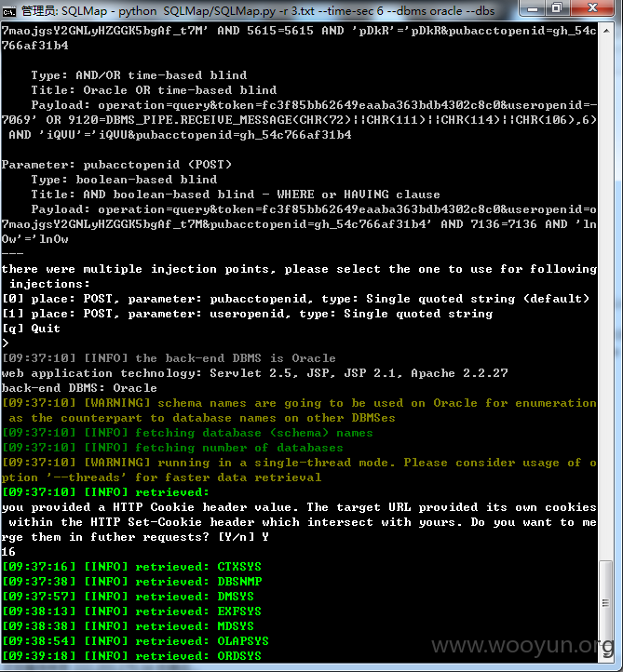
Task: Click 'Parameter: pubacctopenid (POST)' line
Action: click(116, 165)
